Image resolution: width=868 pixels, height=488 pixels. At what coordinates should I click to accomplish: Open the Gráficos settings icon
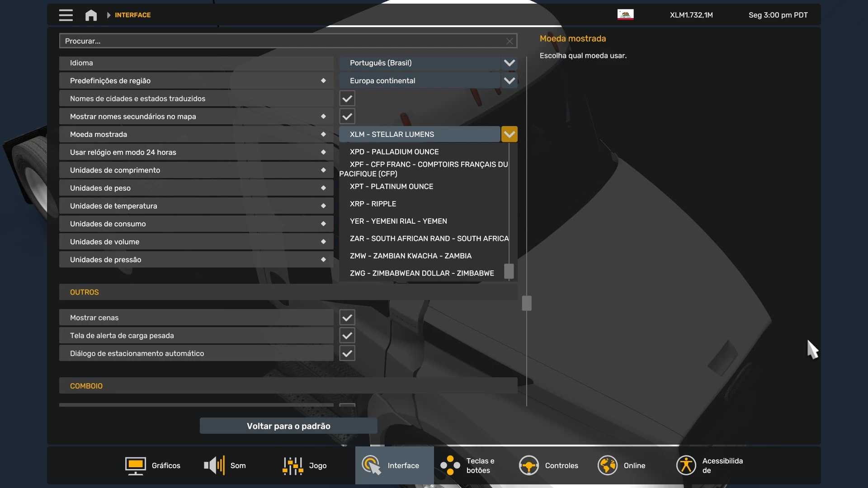135,465
